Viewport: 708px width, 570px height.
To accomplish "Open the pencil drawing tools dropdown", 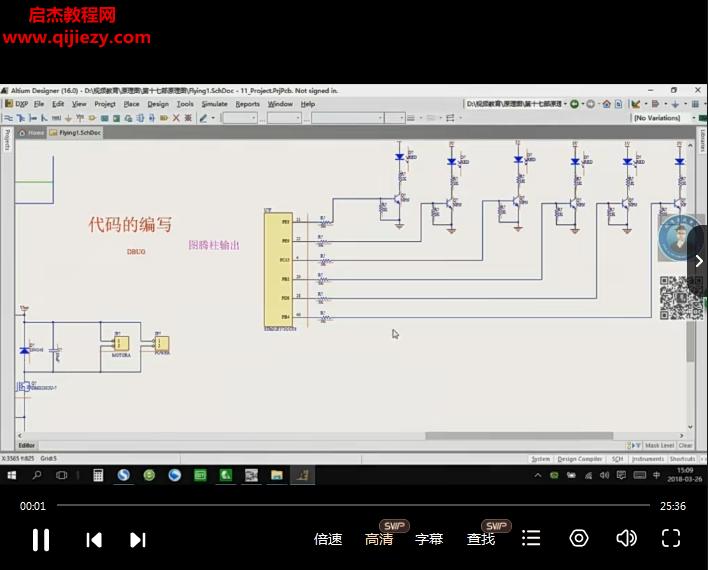I will pos(213,118).
